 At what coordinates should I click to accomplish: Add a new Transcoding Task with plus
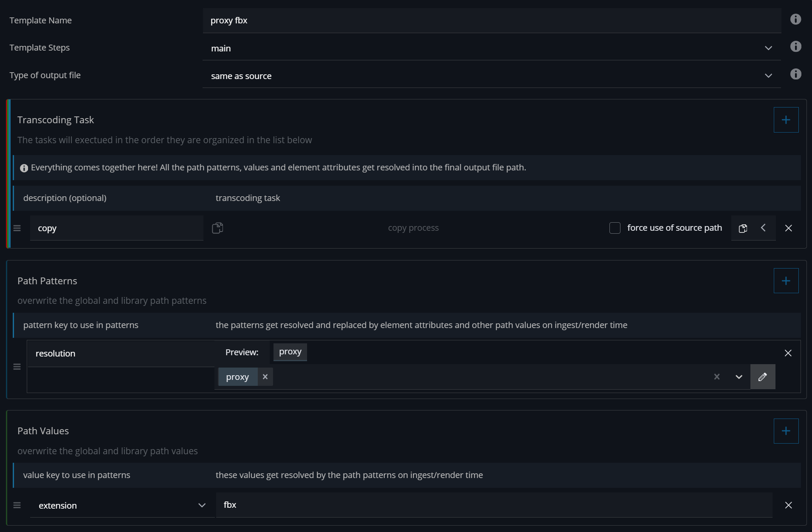786,120
